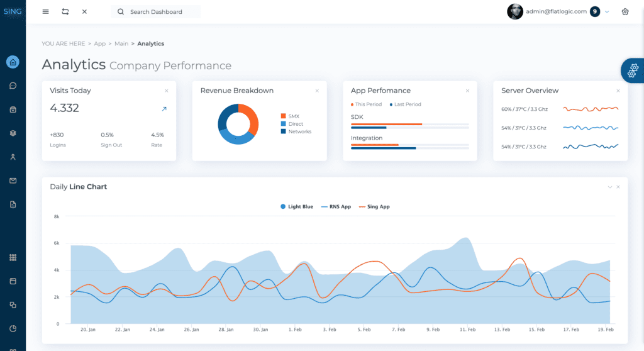Viewport: 644px width, 351px height.
Task: Click the SDK orange progress bar
Action: point(387,124)
